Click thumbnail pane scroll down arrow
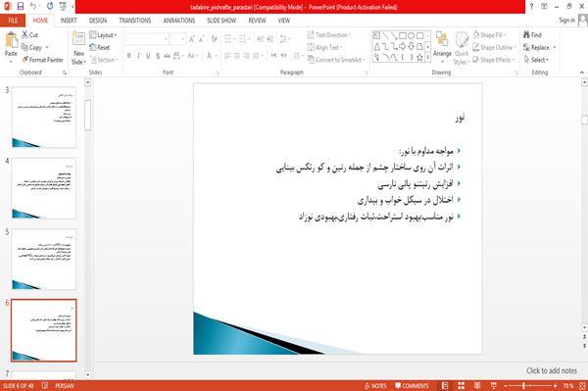588x391 pixels. click(88, 374)
